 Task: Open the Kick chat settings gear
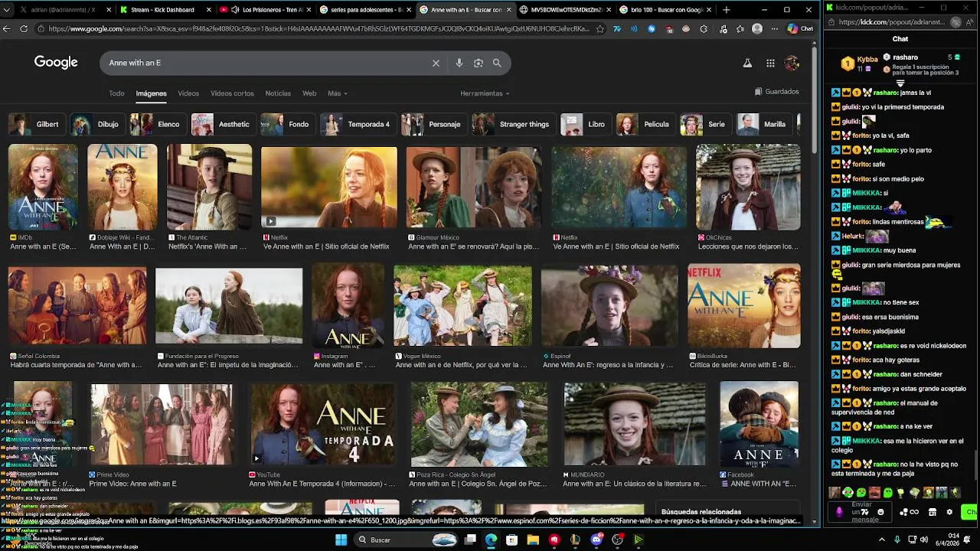pos(949,512)
